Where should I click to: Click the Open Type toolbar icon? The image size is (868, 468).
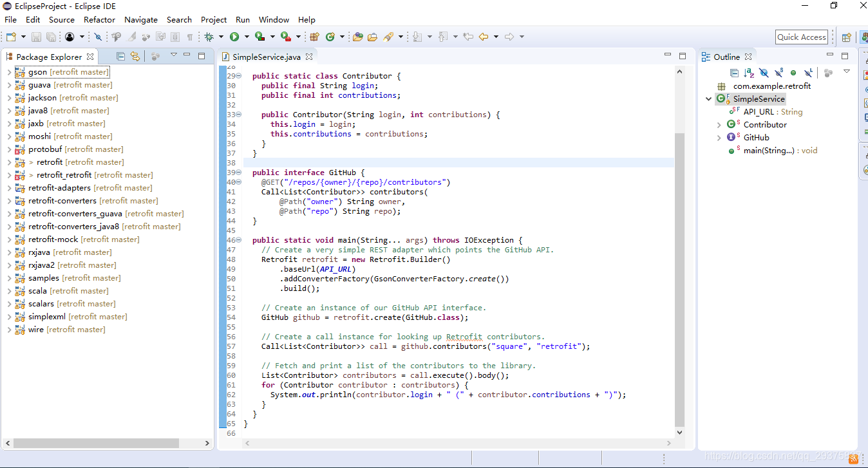coord(357,37)
